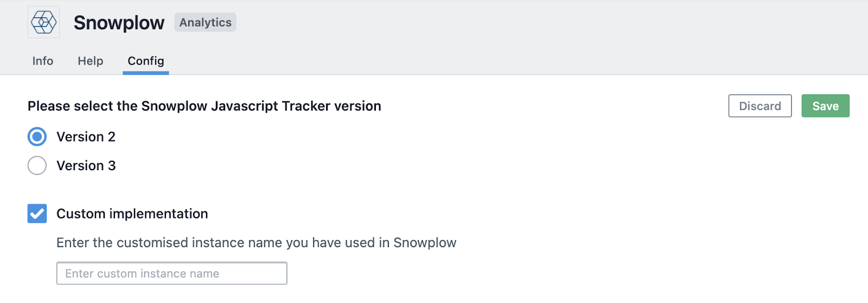
Task: Click the Snowplow hexagon logo icon
Action: click(x=43, y=22)
